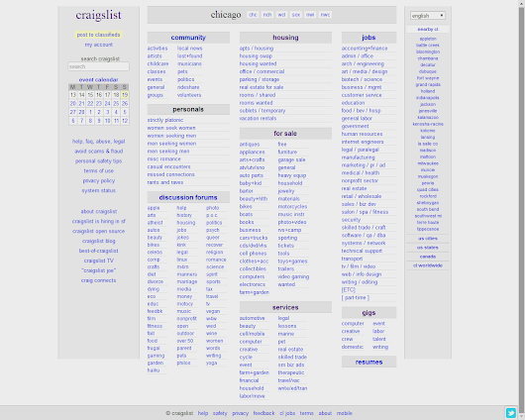
Task: Switch to the chc area tab
Action: 253,15
